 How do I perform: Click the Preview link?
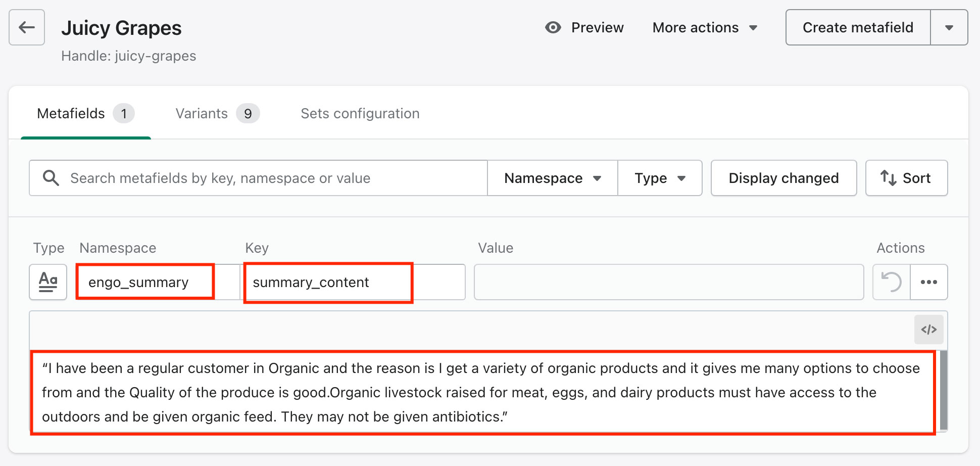(597, 27)
